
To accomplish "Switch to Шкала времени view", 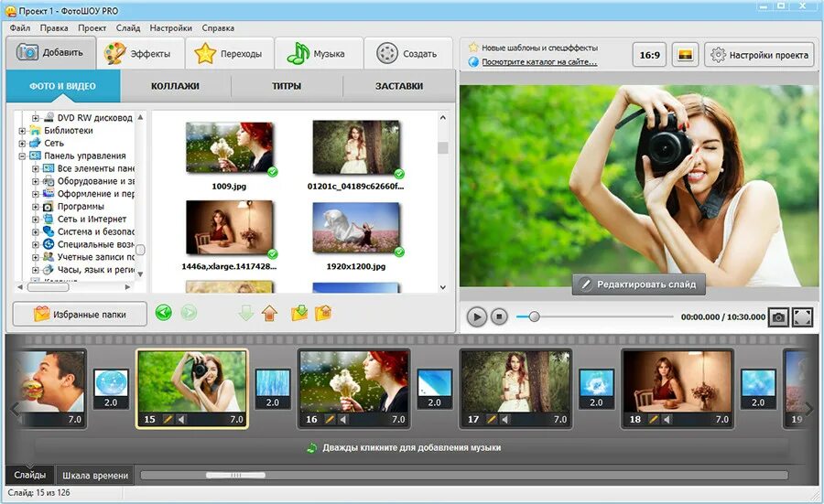I will (95, 475).
